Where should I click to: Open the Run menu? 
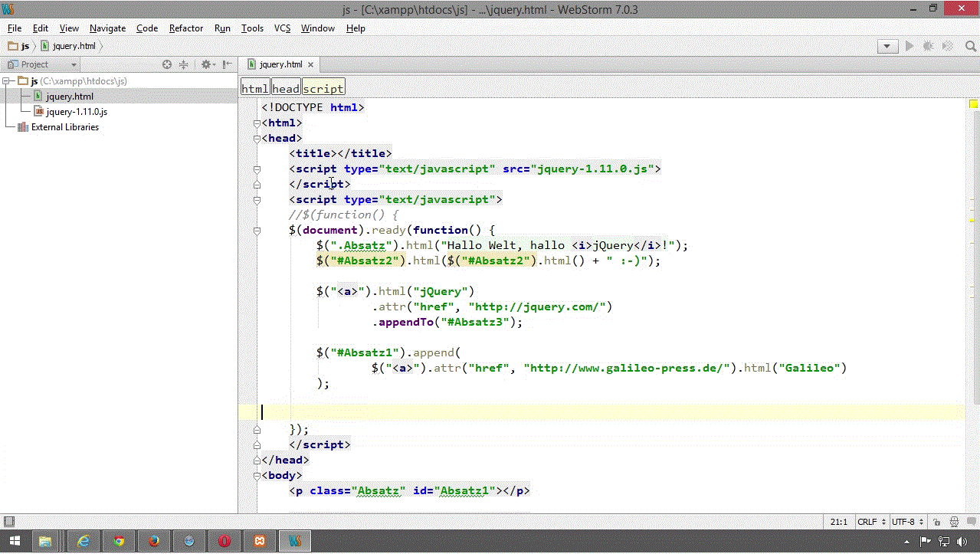(222, 28)
